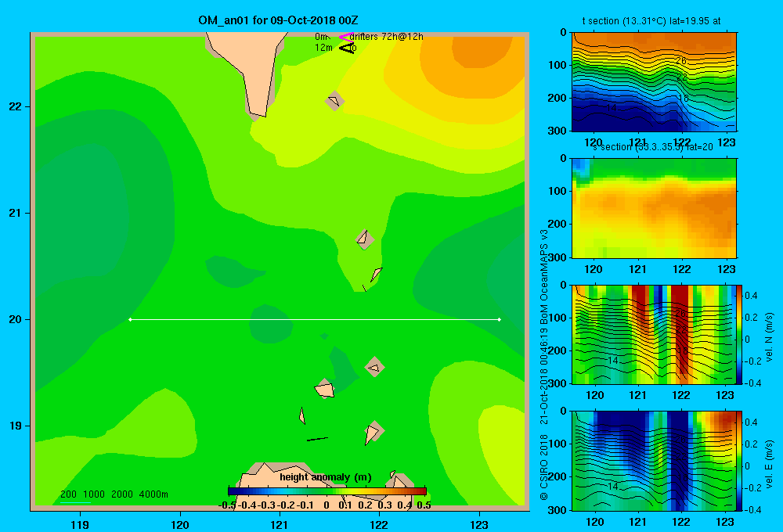Click the 0.4 tick on the vel. N scale
The image size is (783, 532).
(x=751, y=296)
